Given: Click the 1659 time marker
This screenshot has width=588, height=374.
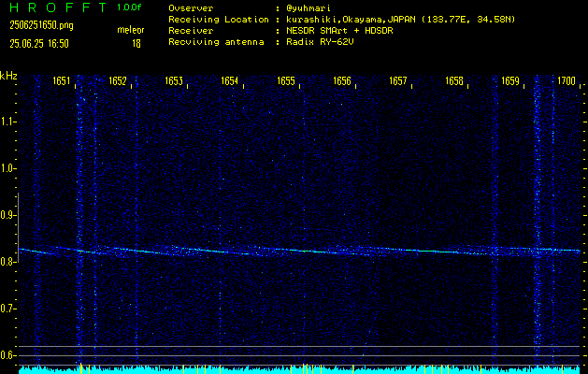Looking at the screenshot, I should (x=510, y=81).
